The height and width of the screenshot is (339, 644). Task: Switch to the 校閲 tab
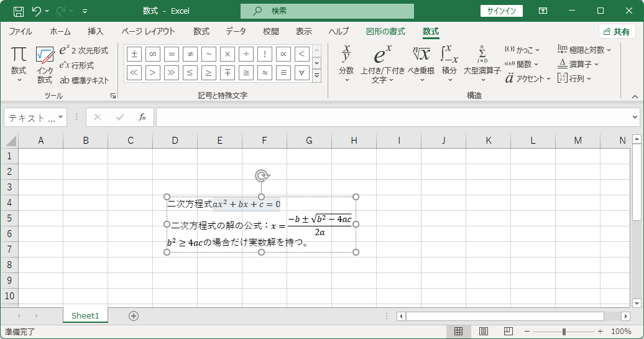tap(270, 32)
